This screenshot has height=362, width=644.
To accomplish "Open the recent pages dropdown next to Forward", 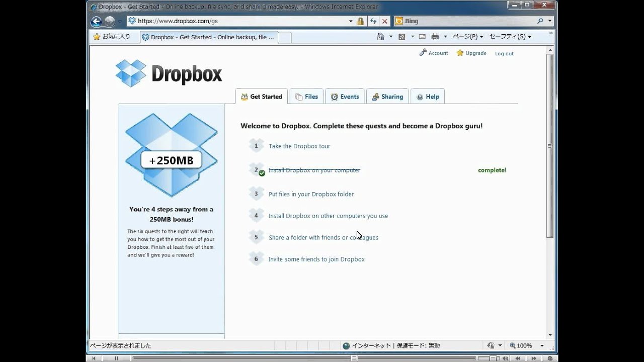I will [120, 21].
